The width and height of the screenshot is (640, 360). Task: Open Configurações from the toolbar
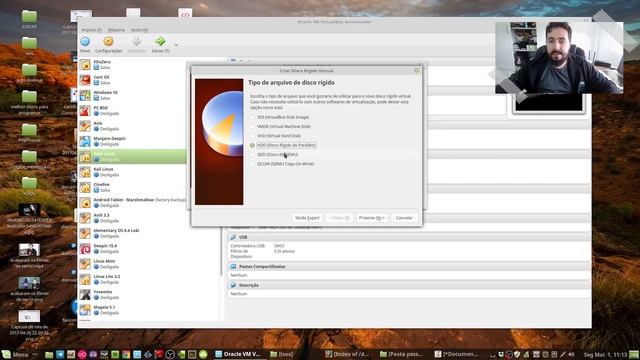[x=109, y=44]
